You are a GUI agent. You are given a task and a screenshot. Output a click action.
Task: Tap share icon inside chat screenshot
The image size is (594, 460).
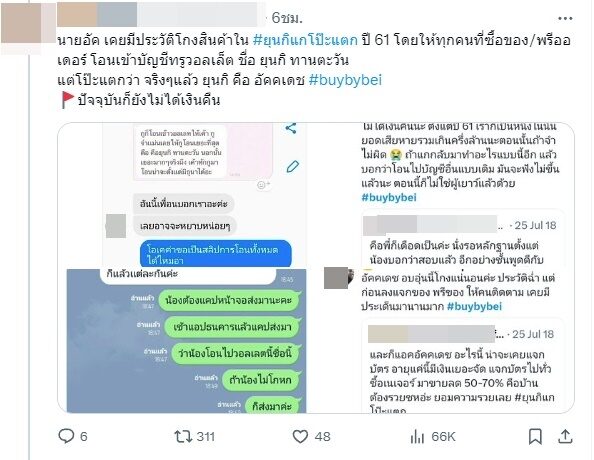coord(291,128)
